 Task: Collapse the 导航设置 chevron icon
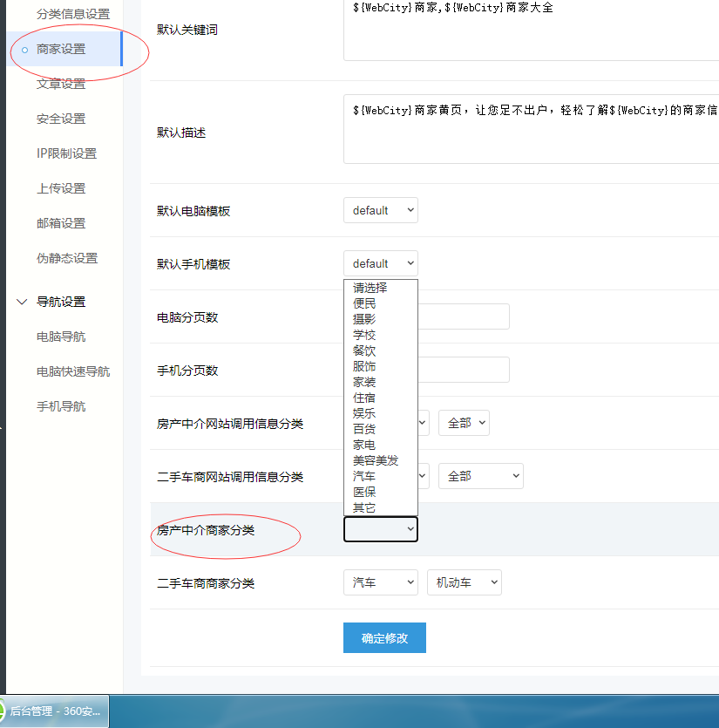pos(23,302)
